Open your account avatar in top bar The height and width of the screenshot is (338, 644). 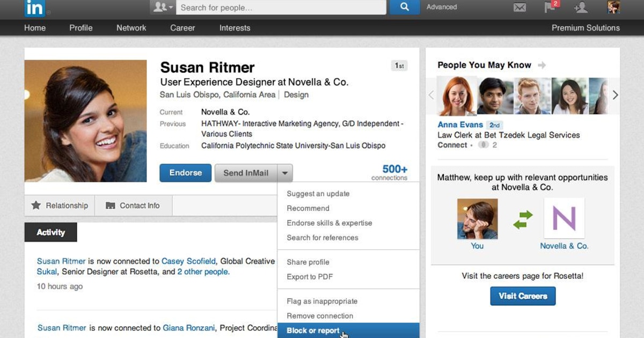[613, 8]
